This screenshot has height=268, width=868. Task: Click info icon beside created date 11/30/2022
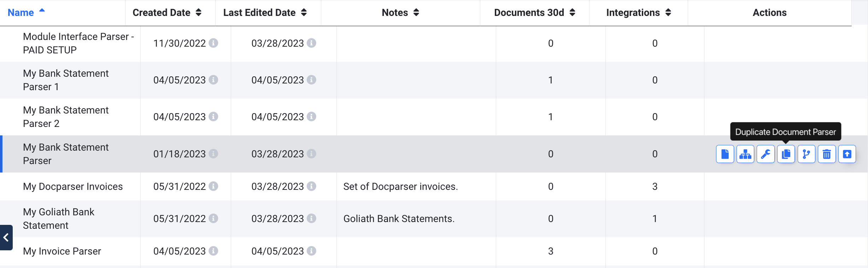[213, 43]
